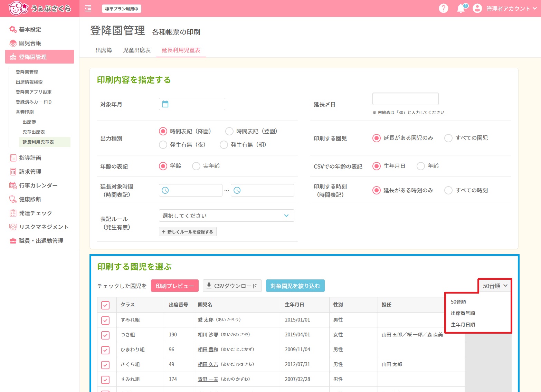Open 出席情報検索 in sidebar submenu
This screenshot has width=541, height=392.
[29, 82]
